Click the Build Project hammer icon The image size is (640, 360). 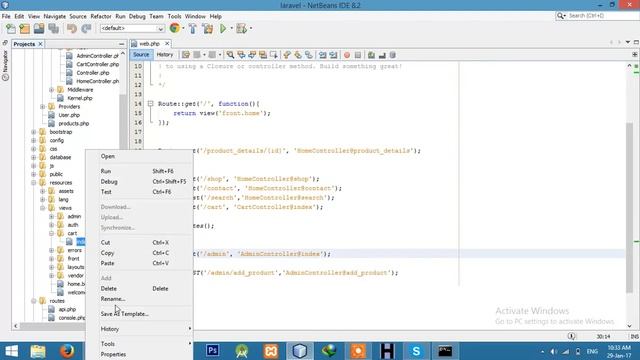pyautogui.click(x=193, y=29)
